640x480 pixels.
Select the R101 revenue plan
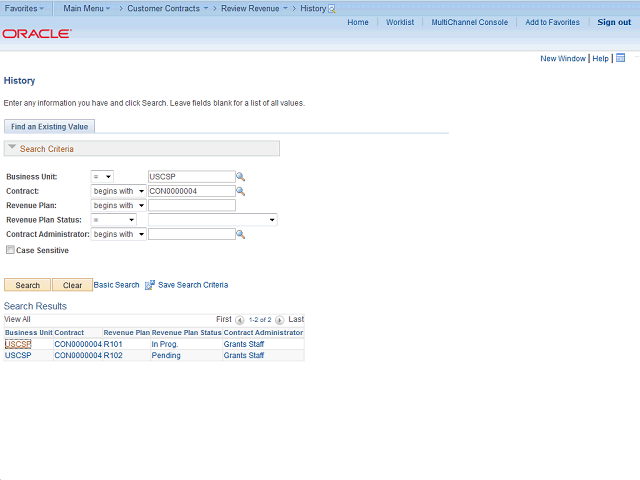(x=113, y=344)
